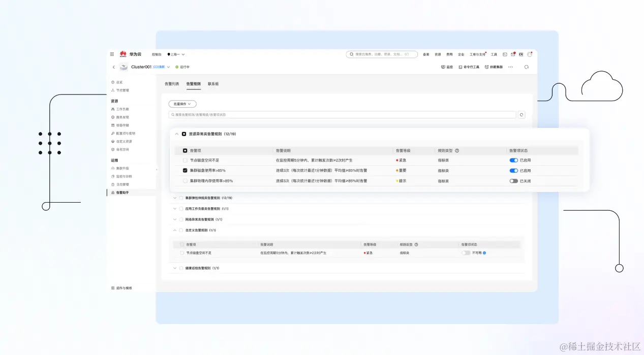Enable the 集群物理内存使用率>85% alarm switch
This screenshot has height=355, width=644.
(514, 181)
